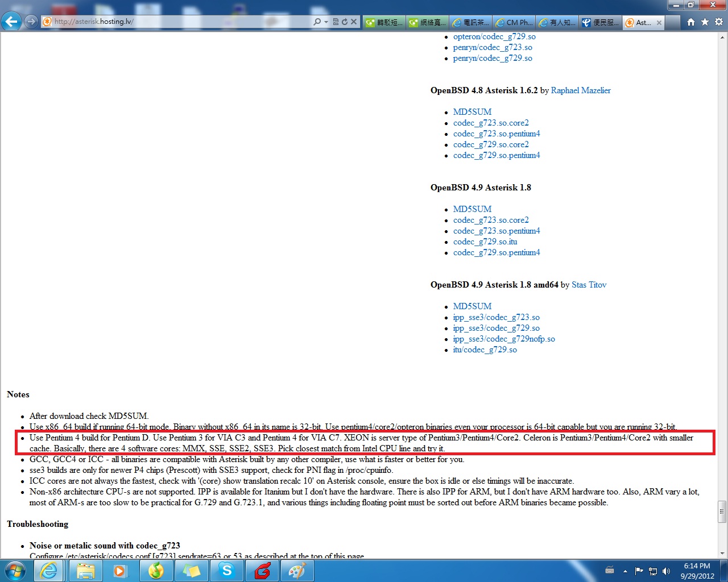Click text "After download check MD5SUM."
728x582 pixels.
89,416
